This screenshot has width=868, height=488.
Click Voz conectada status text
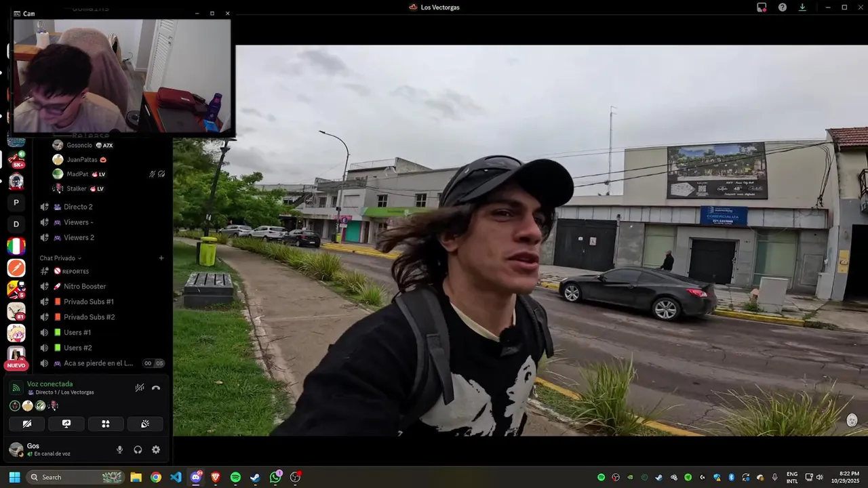tap(50, 384)
